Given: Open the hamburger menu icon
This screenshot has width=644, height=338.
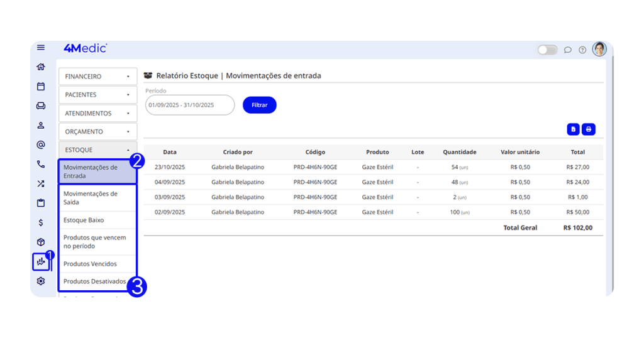Looking at the screenshot, I should (x=41, y=48).
